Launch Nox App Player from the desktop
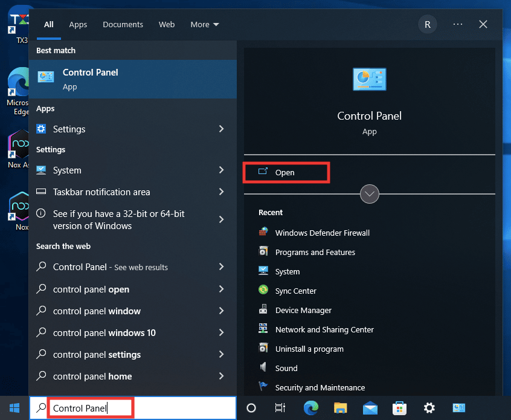 pyautogui.click(x=17, y=148)
